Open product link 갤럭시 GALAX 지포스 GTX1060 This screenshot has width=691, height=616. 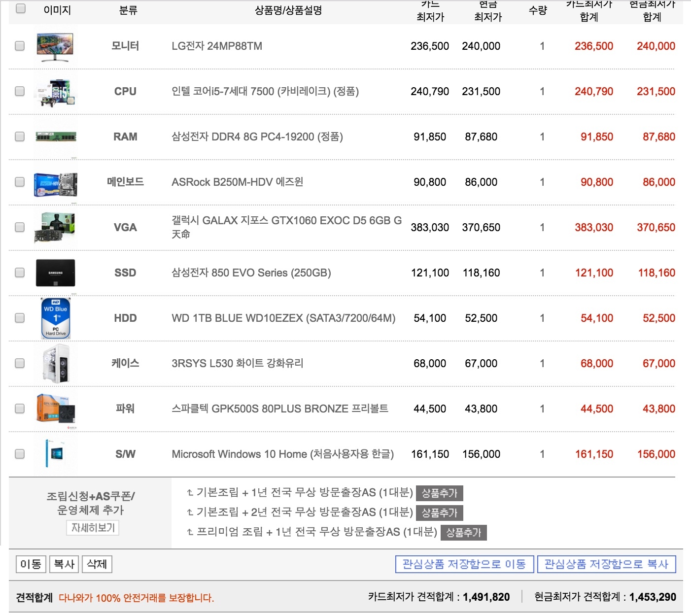pos(287,227)
